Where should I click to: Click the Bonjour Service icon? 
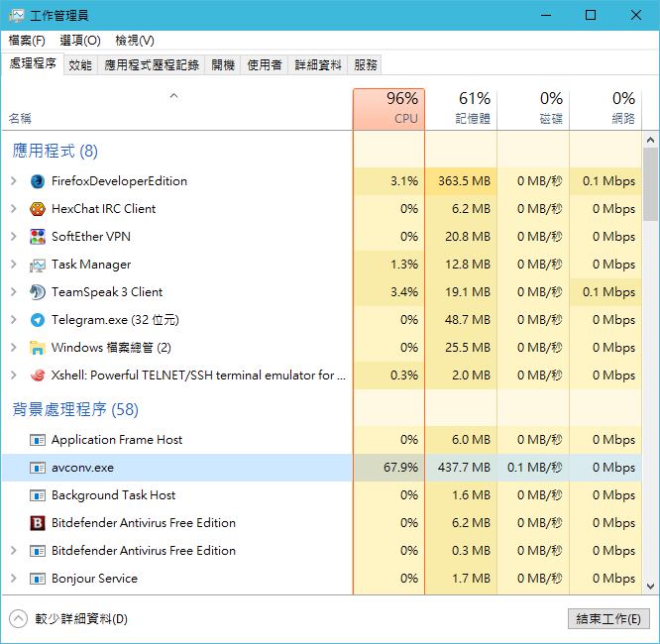pos(38,580)
